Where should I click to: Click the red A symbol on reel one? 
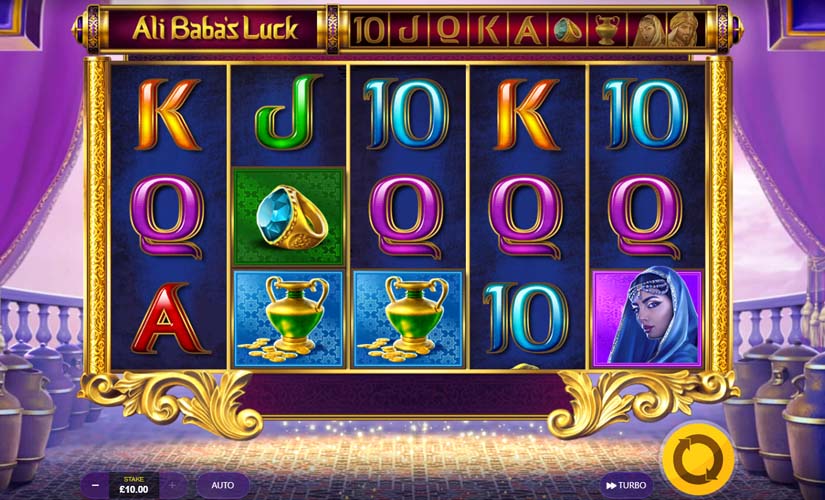point(168,318)
